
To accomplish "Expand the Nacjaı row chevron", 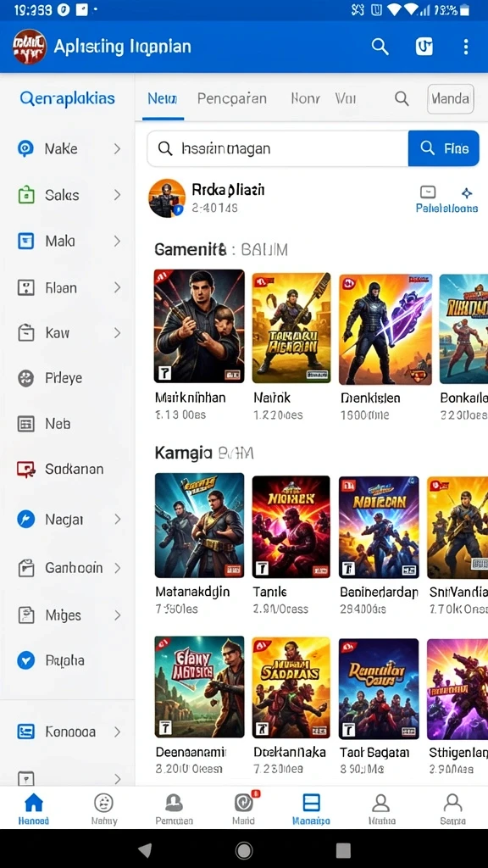I will [x=117, y=520].
